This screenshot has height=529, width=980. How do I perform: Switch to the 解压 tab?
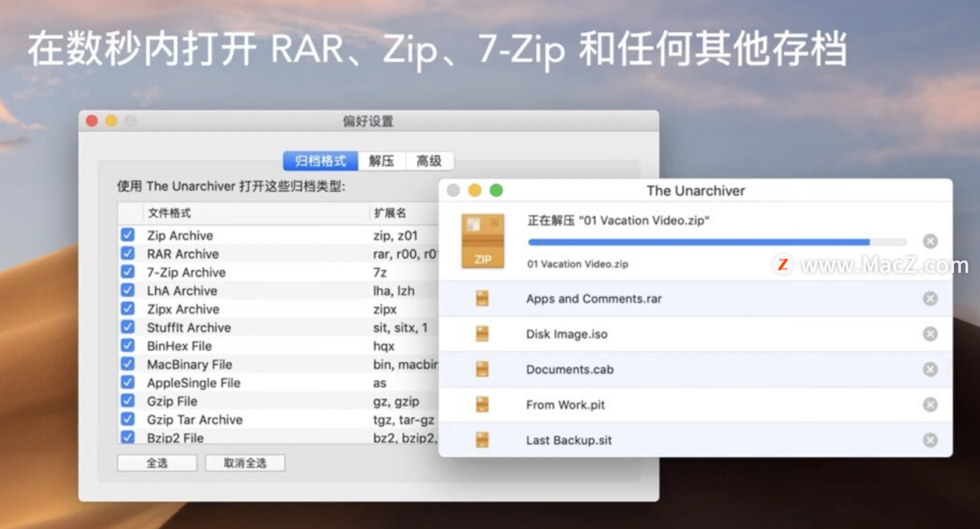coord(382,161)
